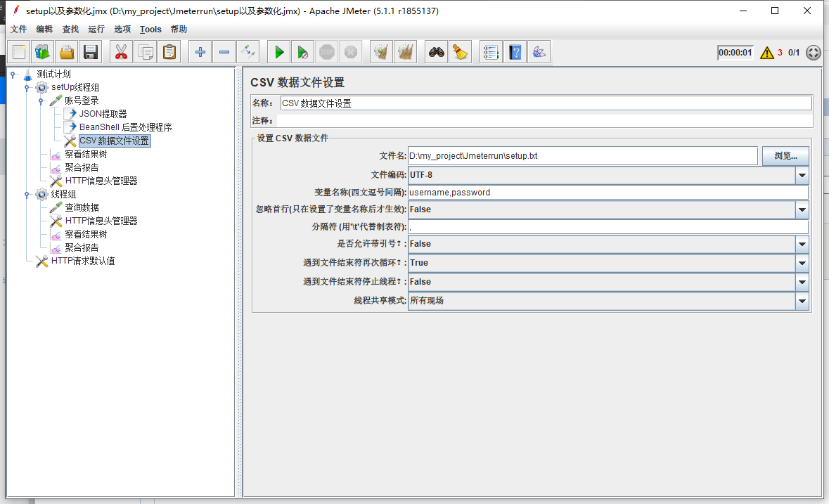Open the Function helper list icon
Image resolution: width=829 pixels, height=504 pixels.
click(x=491, y=52)
